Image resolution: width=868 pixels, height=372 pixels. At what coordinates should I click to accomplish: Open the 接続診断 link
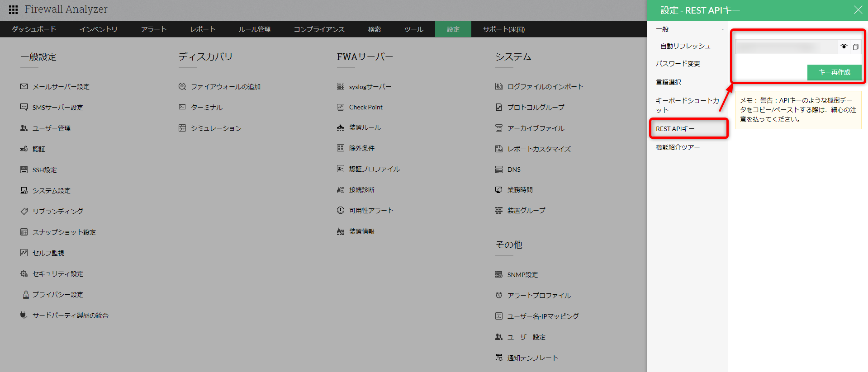point(362,190)
